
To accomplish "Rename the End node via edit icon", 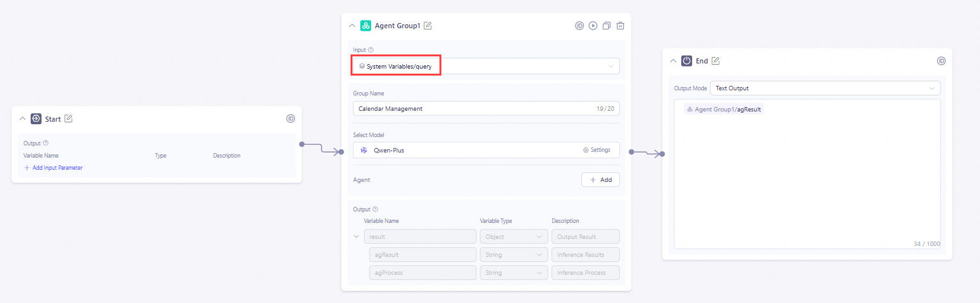I will coord(716,61).
